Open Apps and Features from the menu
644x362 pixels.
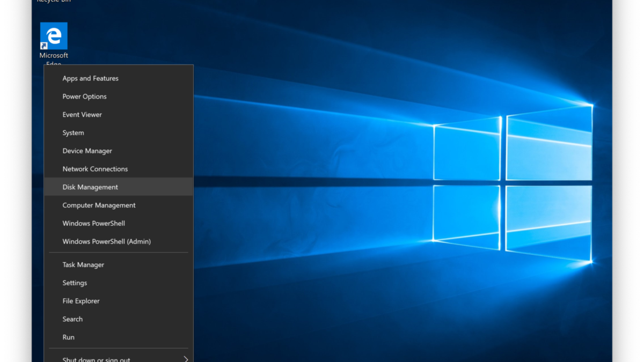90,78
